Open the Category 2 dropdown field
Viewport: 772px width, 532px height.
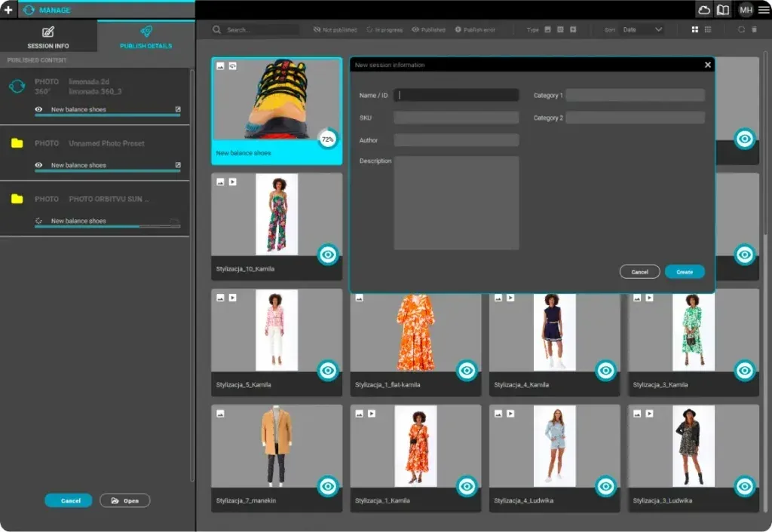coord(635,118)
